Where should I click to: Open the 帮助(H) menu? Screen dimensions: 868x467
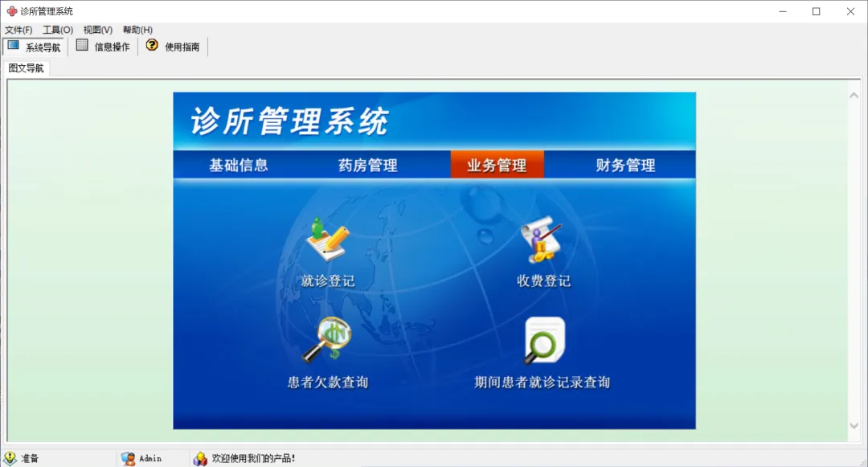137,30
